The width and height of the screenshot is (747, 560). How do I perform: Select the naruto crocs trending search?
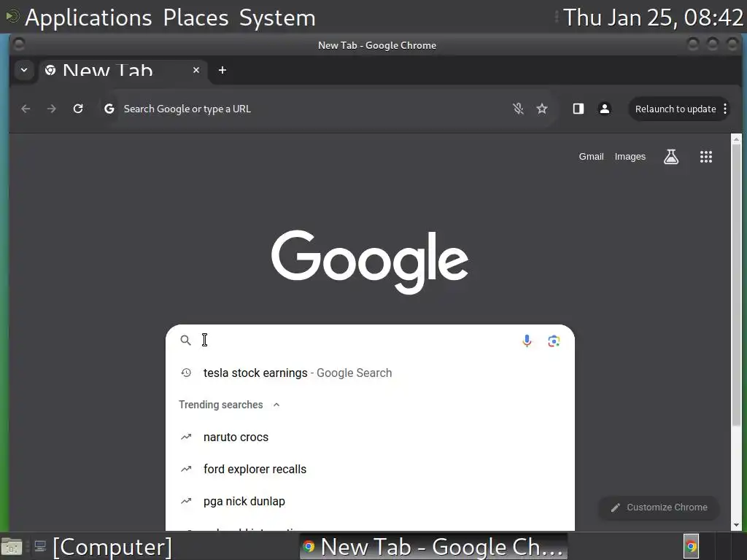point(370,437)
